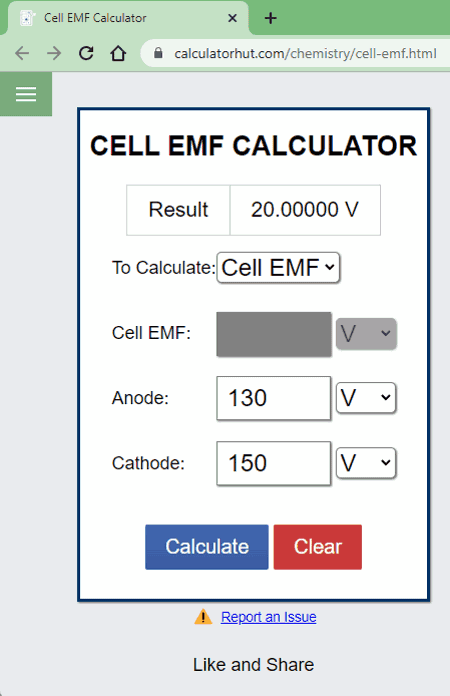Viewport: 450px width, 696px height.
Task: Click the calculatorhut.com address bar
Action: (297, 53)
